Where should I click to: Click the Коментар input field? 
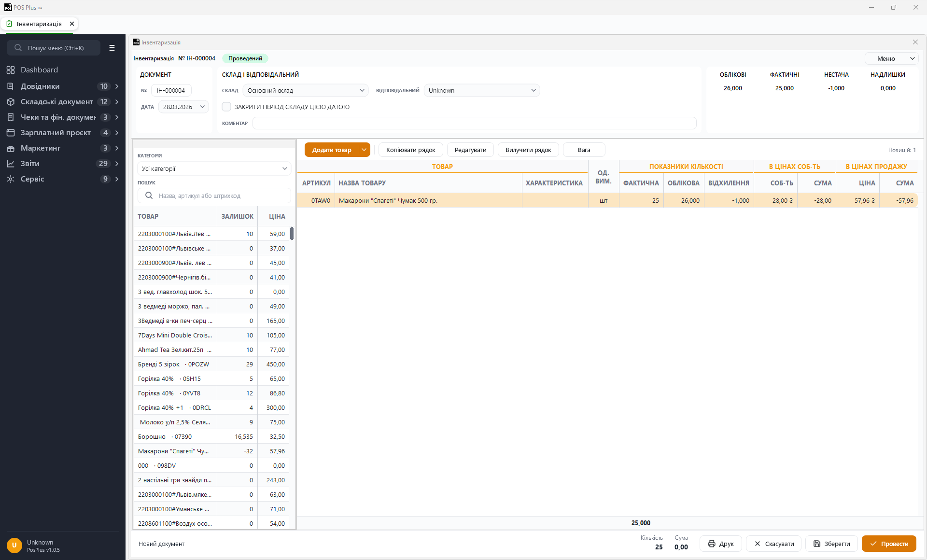click(x=474, y=123)
